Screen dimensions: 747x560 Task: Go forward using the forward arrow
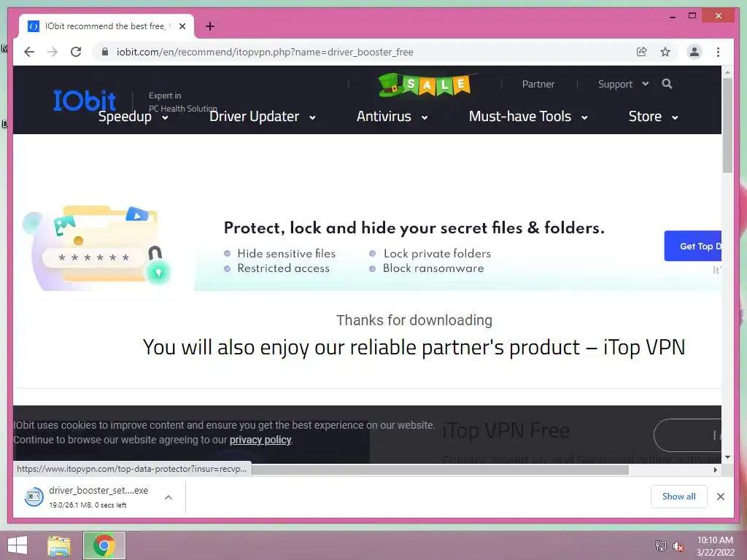(53, 52)
